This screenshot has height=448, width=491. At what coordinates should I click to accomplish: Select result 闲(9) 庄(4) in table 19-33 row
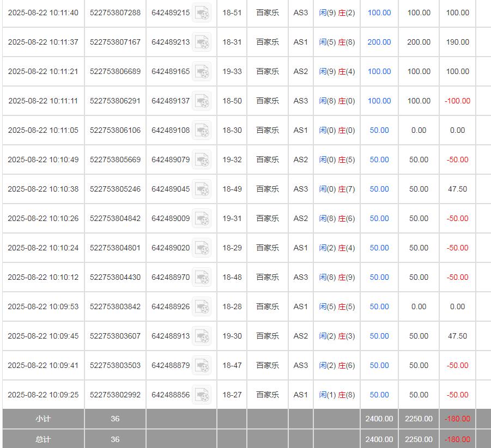tap(336, 71)
